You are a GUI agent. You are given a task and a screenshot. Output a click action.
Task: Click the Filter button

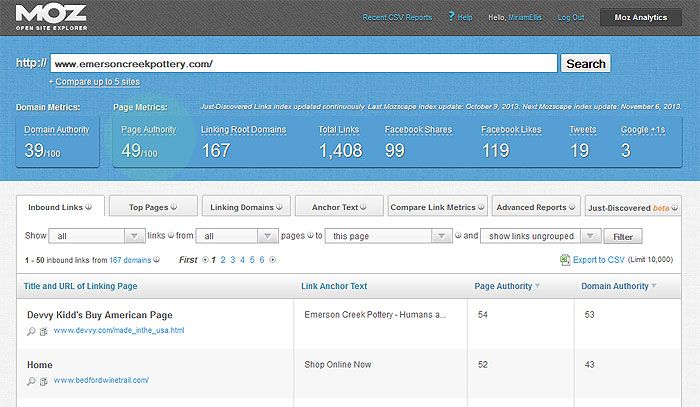(x=623, y=237)
